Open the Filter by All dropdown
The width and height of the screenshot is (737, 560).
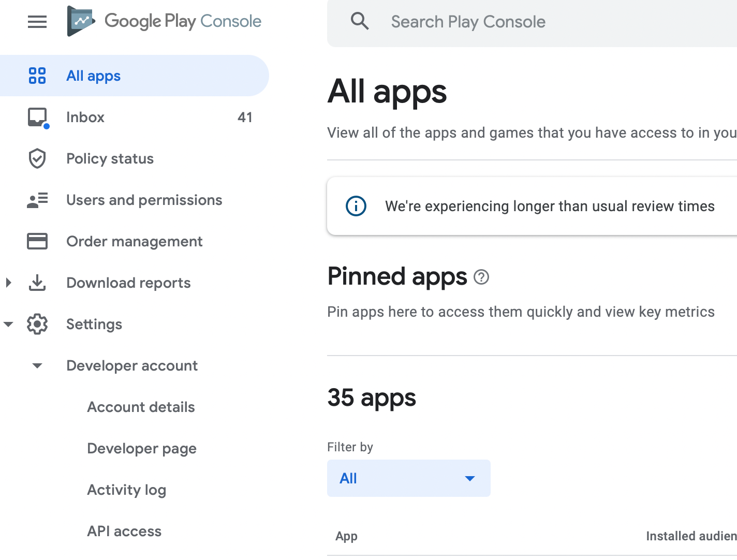pos(408,478)
